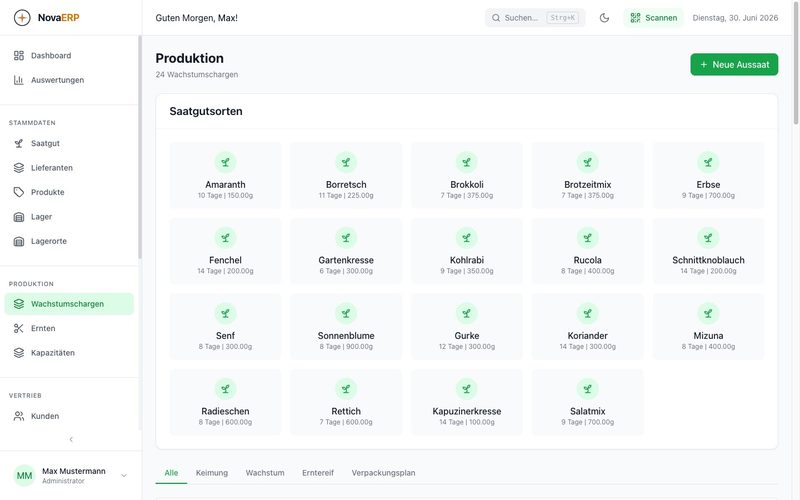Select the Senf seed card icon
The image size is (800, 500).
pos(226,313)
